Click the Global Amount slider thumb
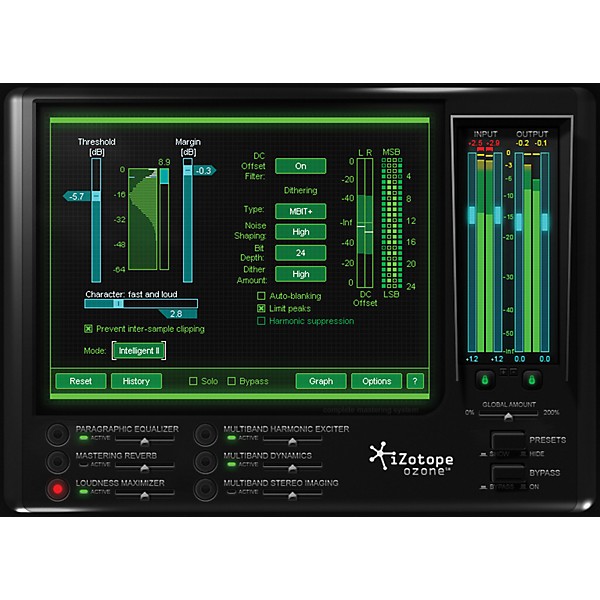This screenshot has width=600, height=600. point(508,416)
